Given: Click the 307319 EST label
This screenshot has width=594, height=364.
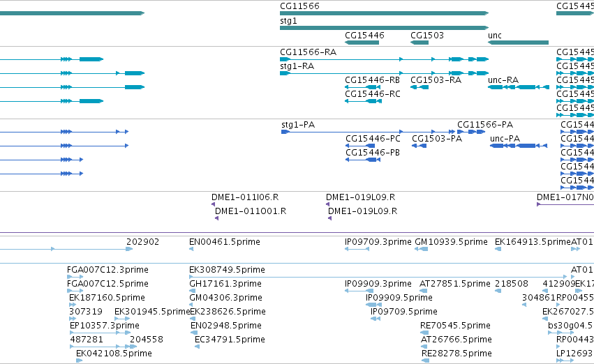Looking at the screenshot, I should tap(86, 312).
